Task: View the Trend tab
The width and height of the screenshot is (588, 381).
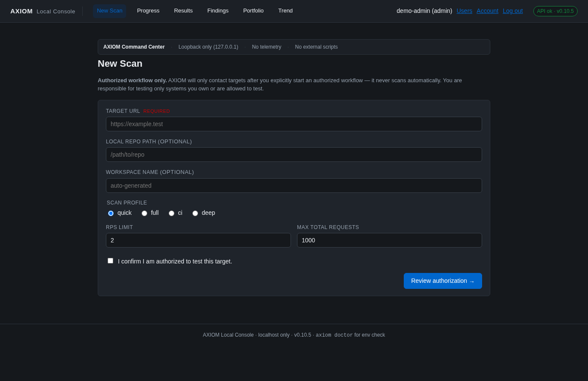Action: coord(285,11)
